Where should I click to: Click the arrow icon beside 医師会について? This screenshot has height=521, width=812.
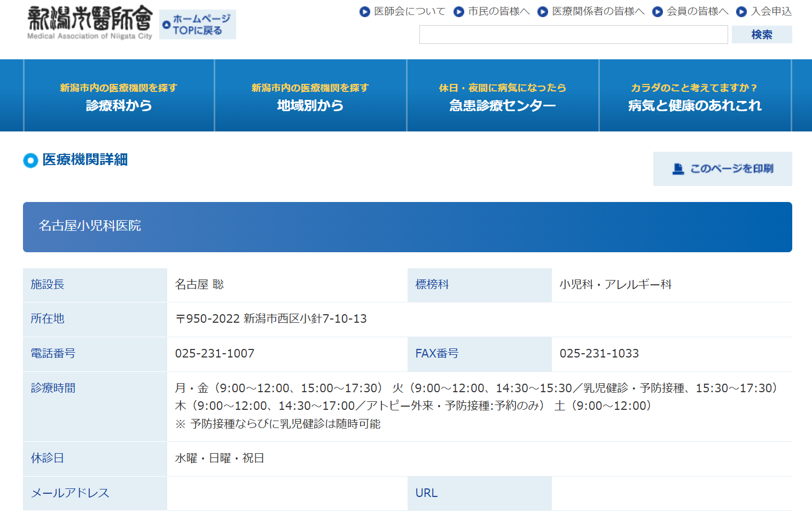pos(365,12)
